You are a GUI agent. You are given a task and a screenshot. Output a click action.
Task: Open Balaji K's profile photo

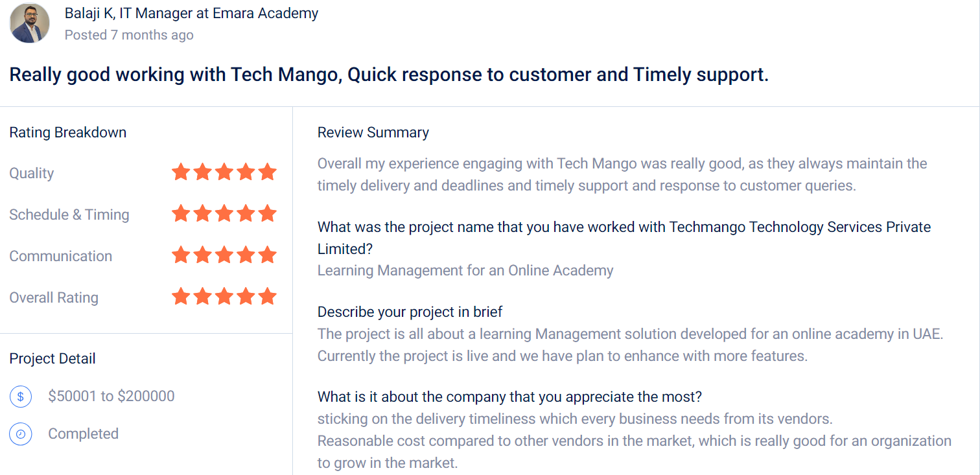[30, 23]
